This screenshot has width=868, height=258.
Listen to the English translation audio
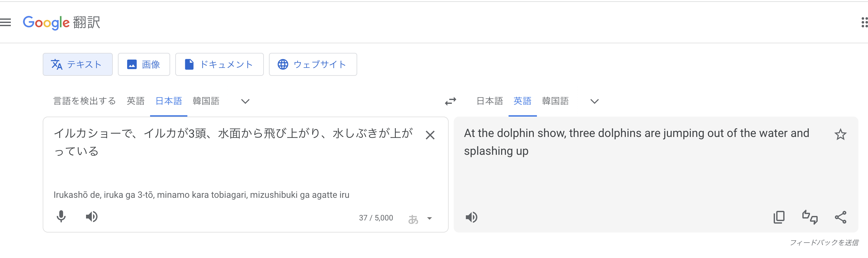[471, 217]
